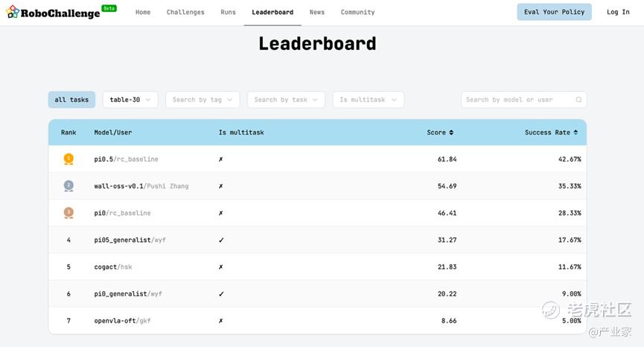644x347 pixels.
Task: Open the Community tab
Action: tap(357, 13)
